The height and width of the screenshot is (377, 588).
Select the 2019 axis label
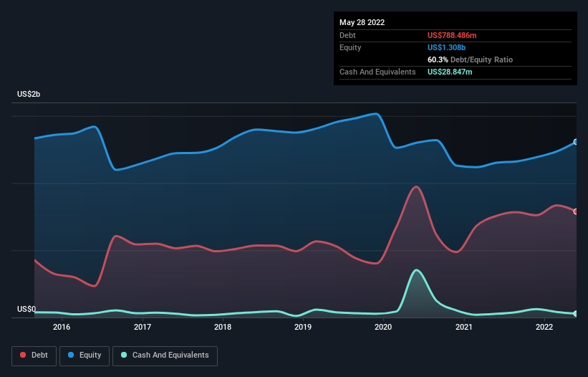[x=303, y=327]
